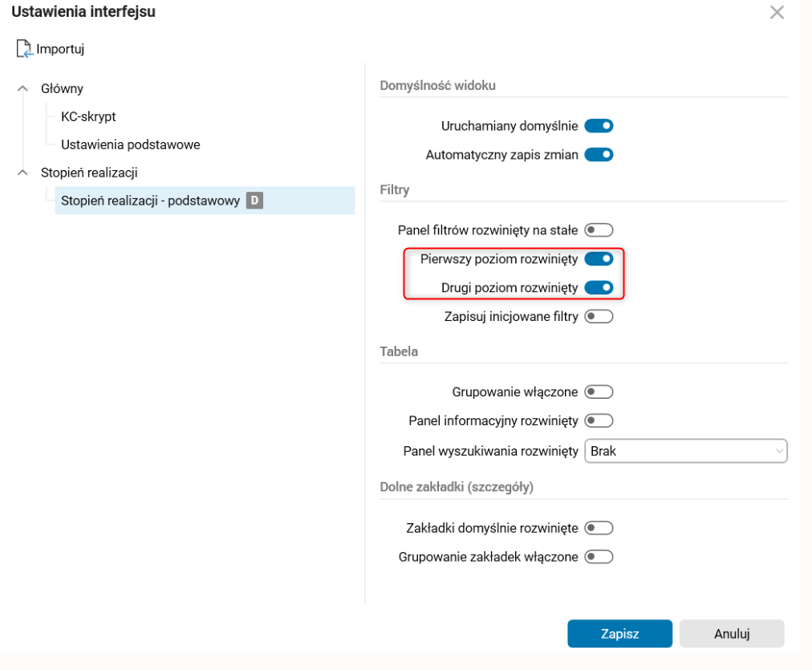Disable Uruchamiany domyślnie toggle
Image resolution: width=812 pixels, height=670 pixels.
pos(599,126)
